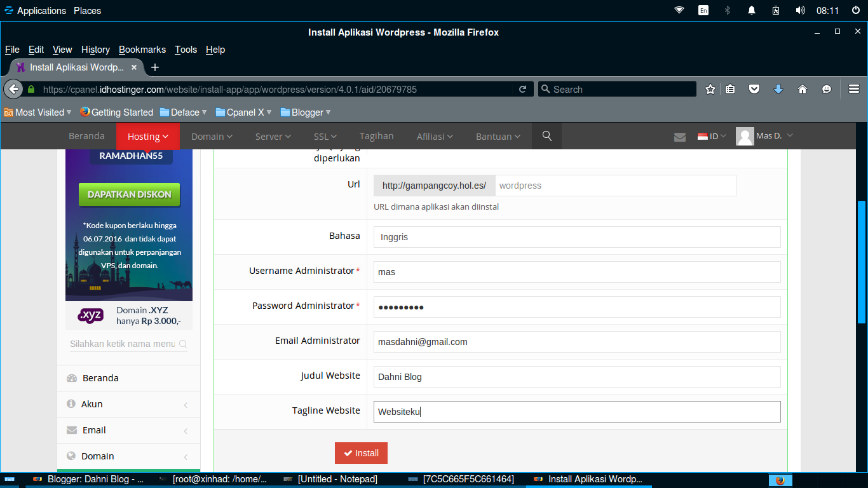The width and height of the screenshot is (868, 488).
Task: Click the Url path wordpress input field
Action: click(614, 186)
